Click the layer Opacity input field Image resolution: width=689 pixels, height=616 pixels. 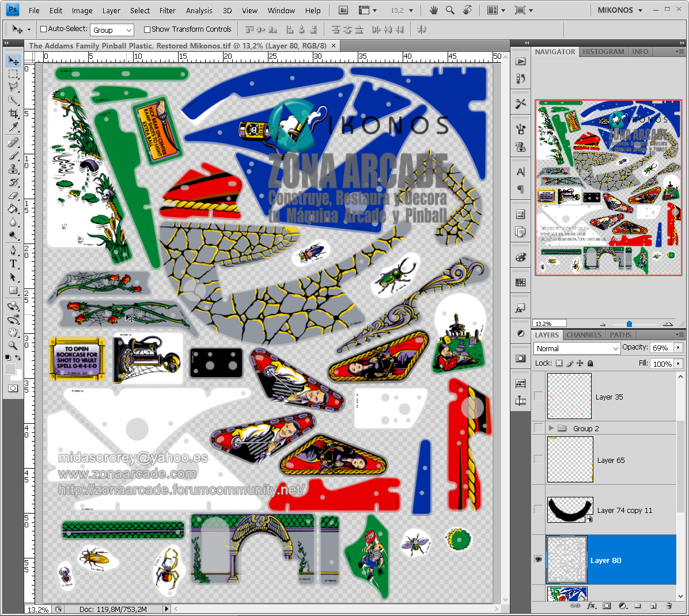point(662,348)
